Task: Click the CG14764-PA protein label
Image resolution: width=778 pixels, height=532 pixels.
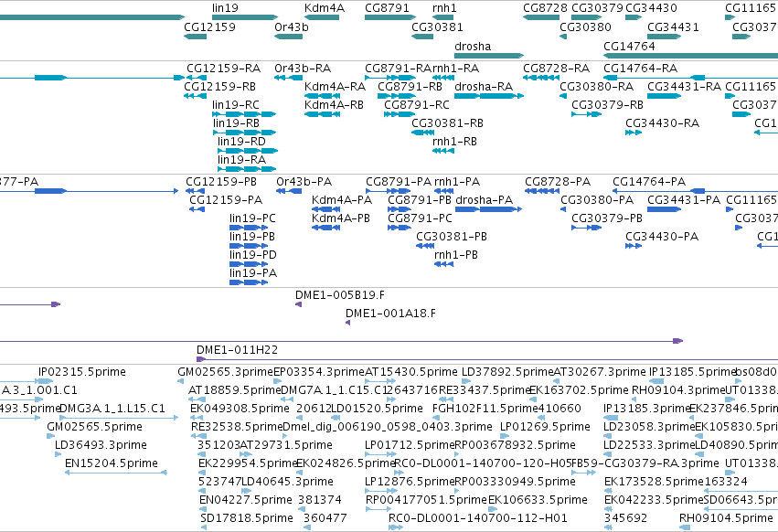Action: coord(649,182)
